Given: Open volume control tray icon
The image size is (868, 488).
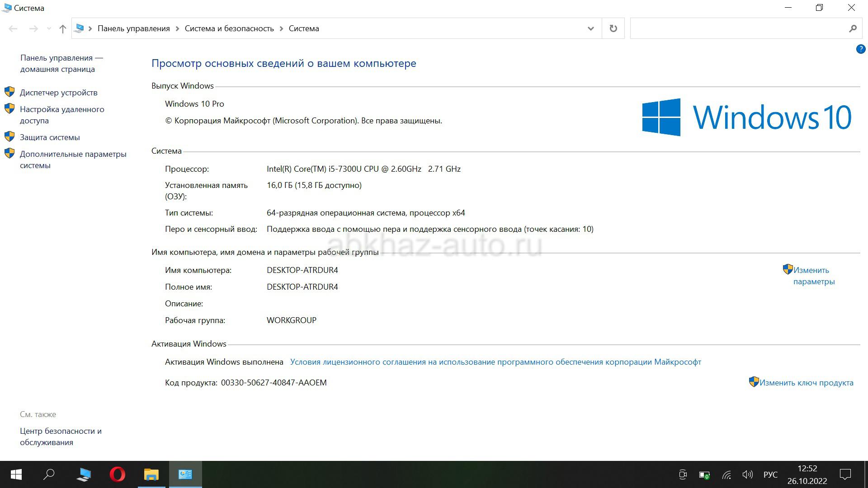Looking at the screenshot, I should (748, 474).
